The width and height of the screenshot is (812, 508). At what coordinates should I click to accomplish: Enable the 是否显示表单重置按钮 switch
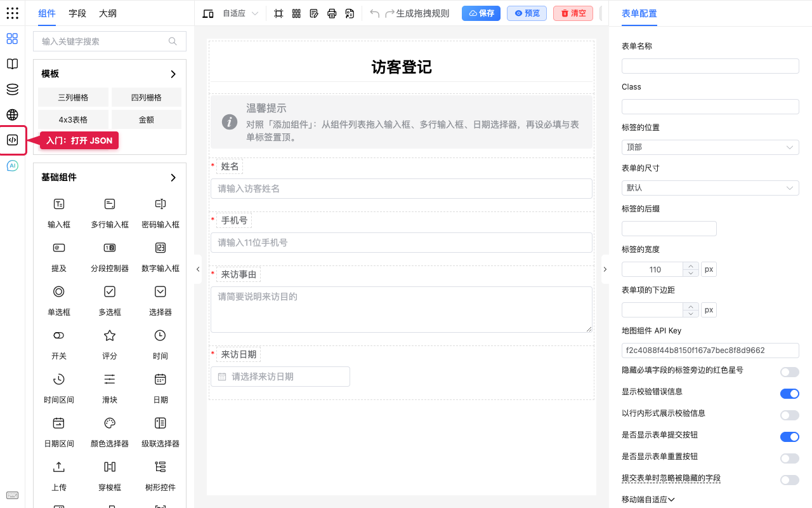coord(790,458)
